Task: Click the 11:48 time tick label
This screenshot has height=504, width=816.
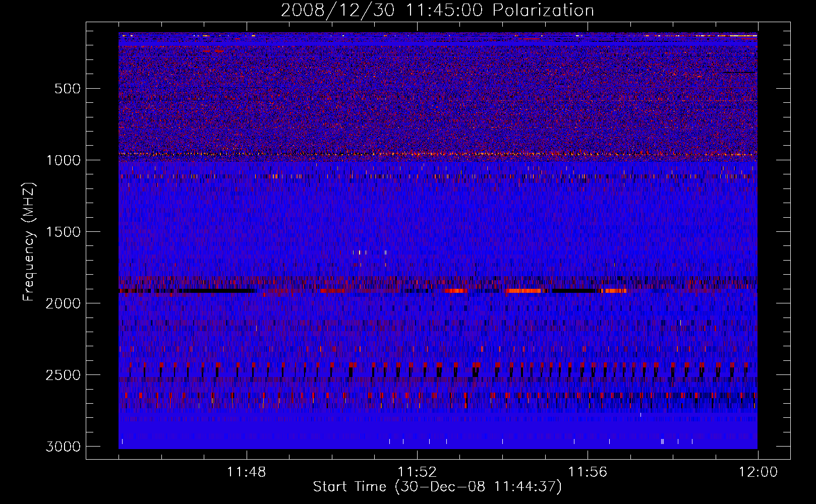Action: click(247, 472)
